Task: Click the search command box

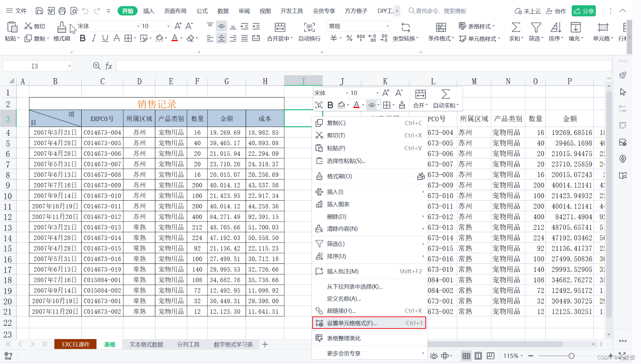Action: 438,11
